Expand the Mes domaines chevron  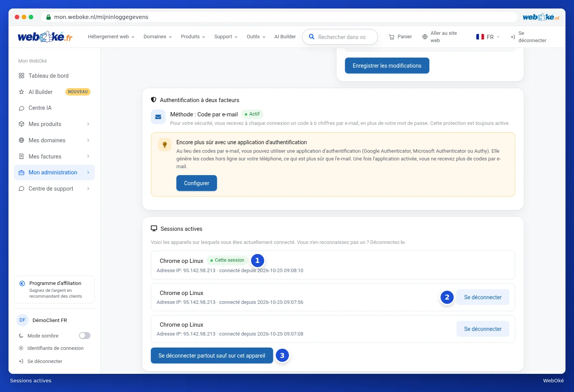coord(88,140)
